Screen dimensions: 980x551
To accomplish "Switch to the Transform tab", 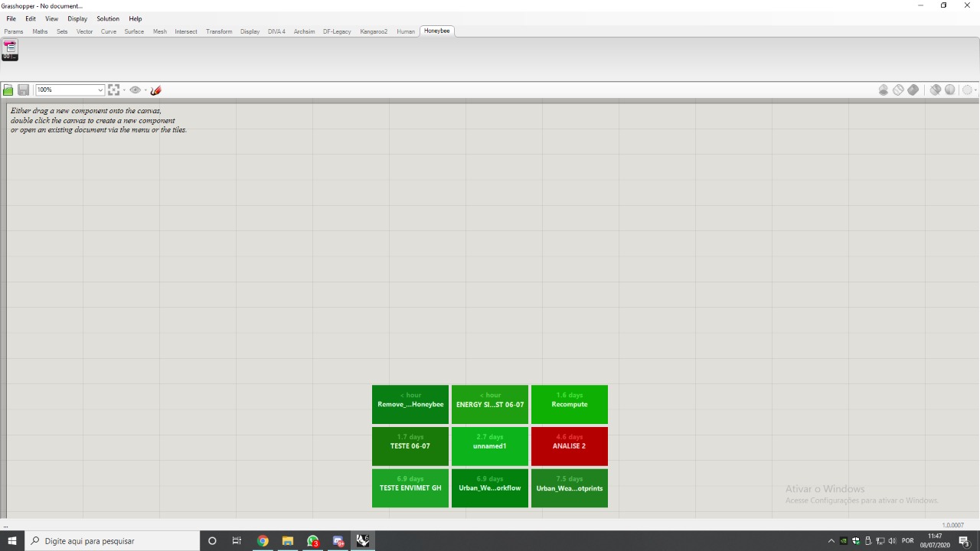I will (219, 31).
